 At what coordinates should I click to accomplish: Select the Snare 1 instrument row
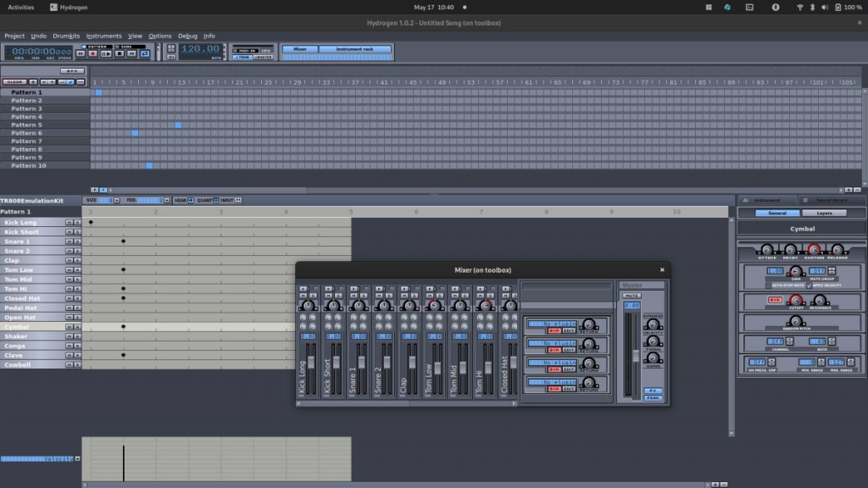pyautogui.click(x=41, y=241)
